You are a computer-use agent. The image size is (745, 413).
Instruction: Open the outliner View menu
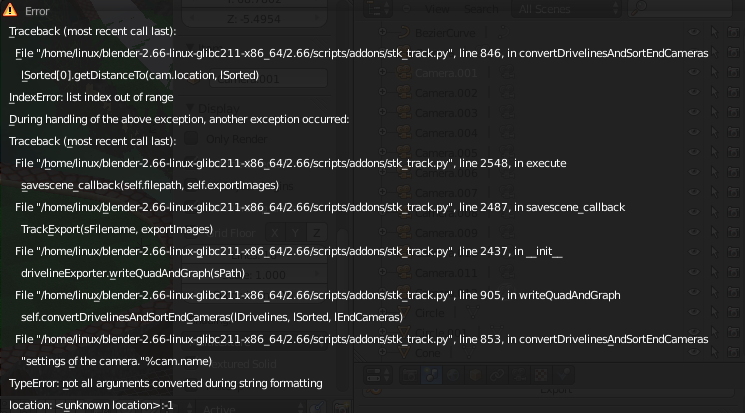[436, 10]
